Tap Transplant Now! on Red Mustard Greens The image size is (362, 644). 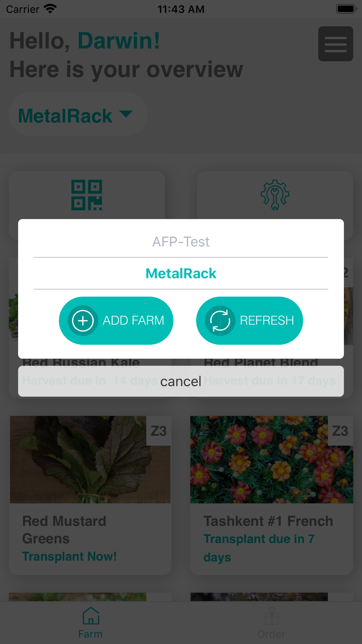(x=70, y=556)
